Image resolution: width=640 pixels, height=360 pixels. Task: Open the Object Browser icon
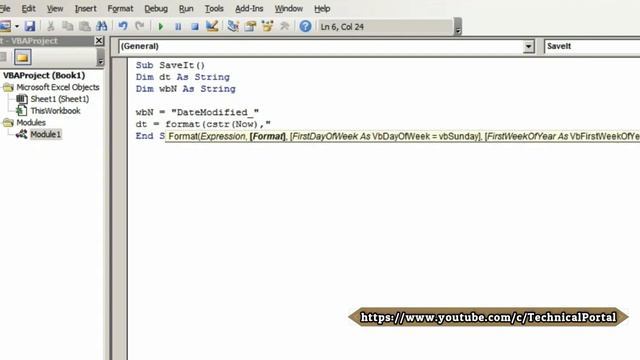tap(267, 27)
